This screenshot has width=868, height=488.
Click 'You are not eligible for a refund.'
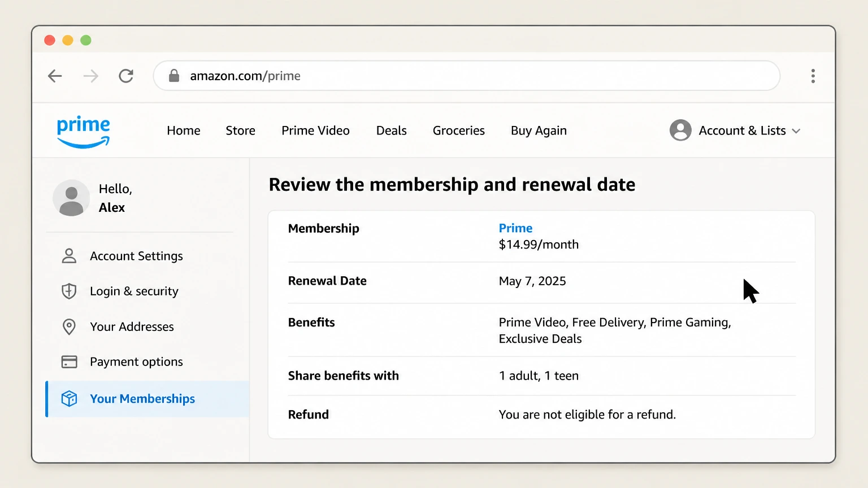coord(587,415)
